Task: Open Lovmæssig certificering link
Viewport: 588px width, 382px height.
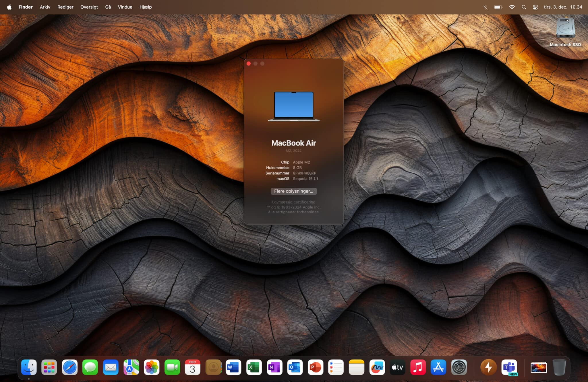Action: [294, 202]
